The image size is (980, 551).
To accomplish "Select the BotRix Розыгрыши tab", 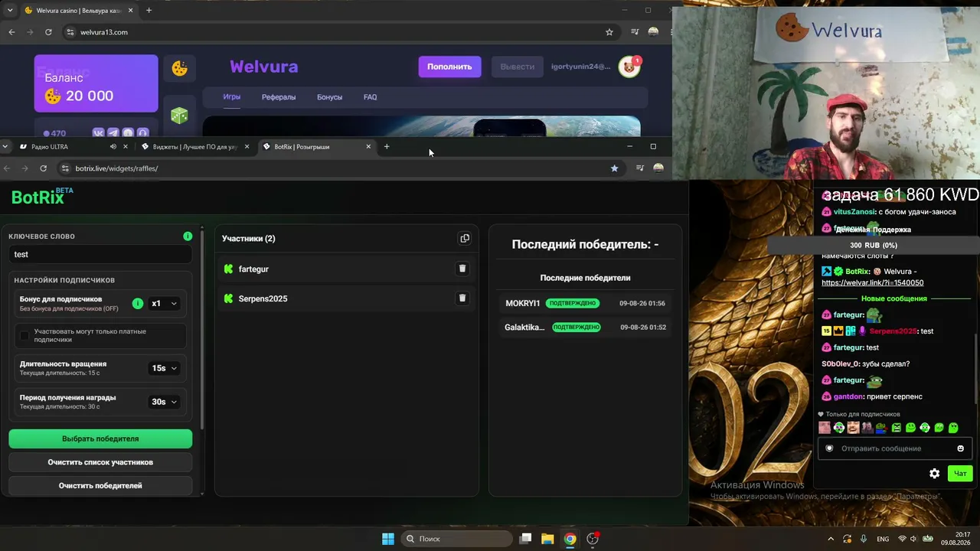I will tap(317, 146).
